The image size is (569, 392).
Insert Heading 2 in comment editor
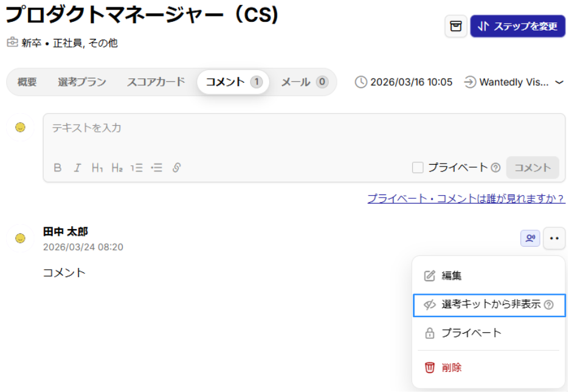pyautogui.click(x=117, y=168)
